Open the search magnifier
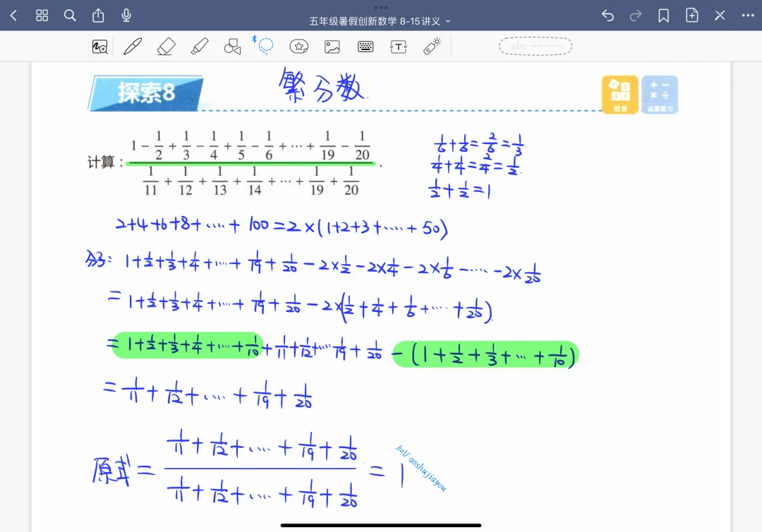This screenshot has width=762, height=532. point(70,16)
